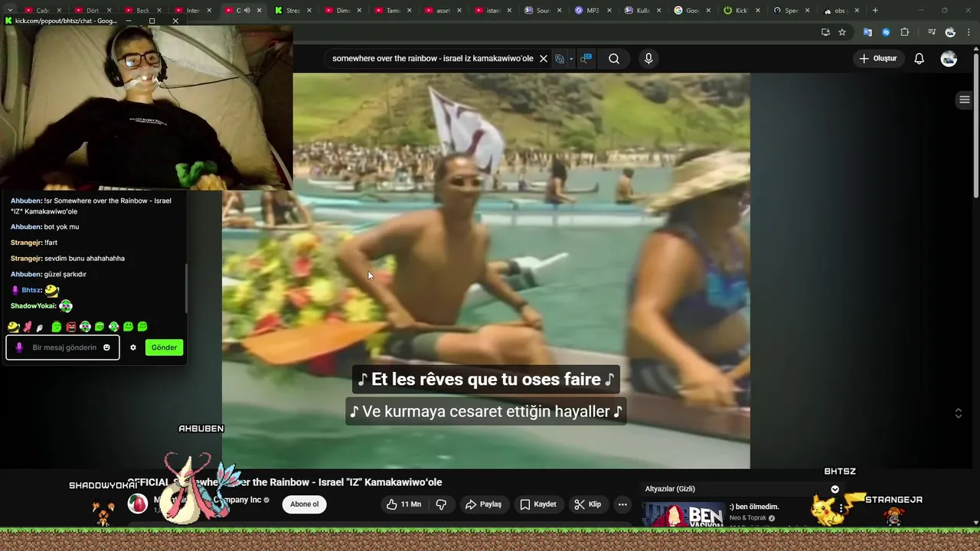Screen dimensions: 980x551
Task: Click the Kick chat panel scrollbar
Action: [x=186, y=288]
